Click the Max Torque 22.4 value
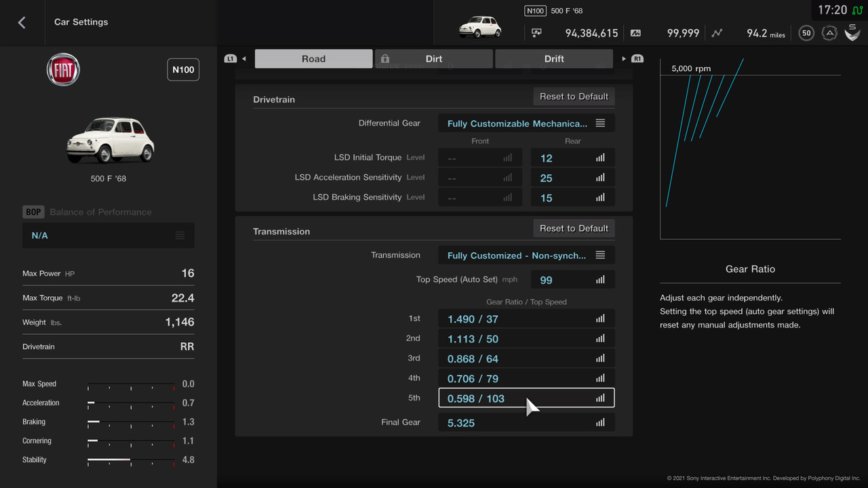Viewport: 868px width, 488px height. tap(182, 298)
